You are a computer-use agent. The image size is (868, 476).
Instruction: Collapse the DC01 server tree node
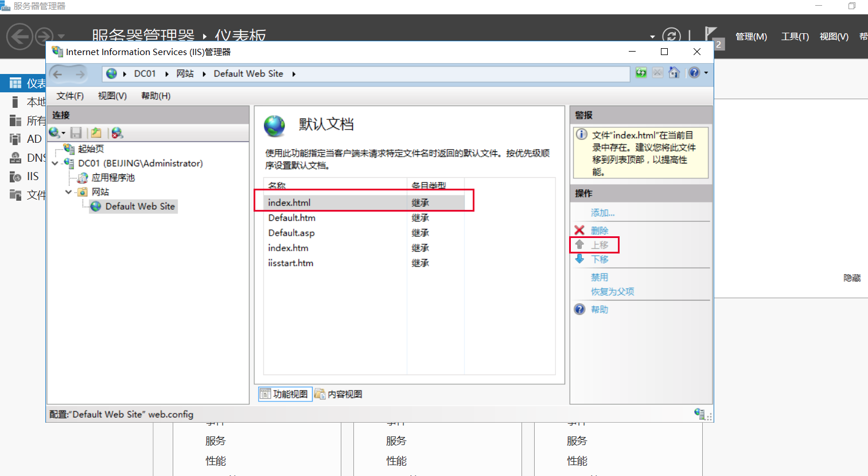[x=55, y=163]
